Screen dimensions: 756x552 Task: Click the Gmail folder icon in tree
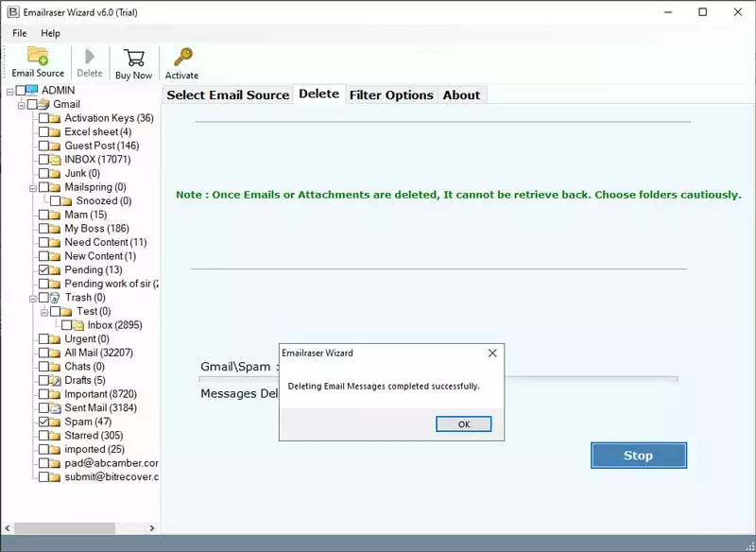43,104
